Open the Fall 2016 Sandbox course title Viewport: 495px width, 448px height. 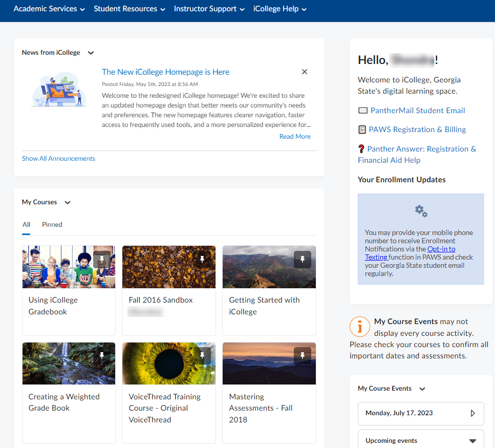click(161, 300)
